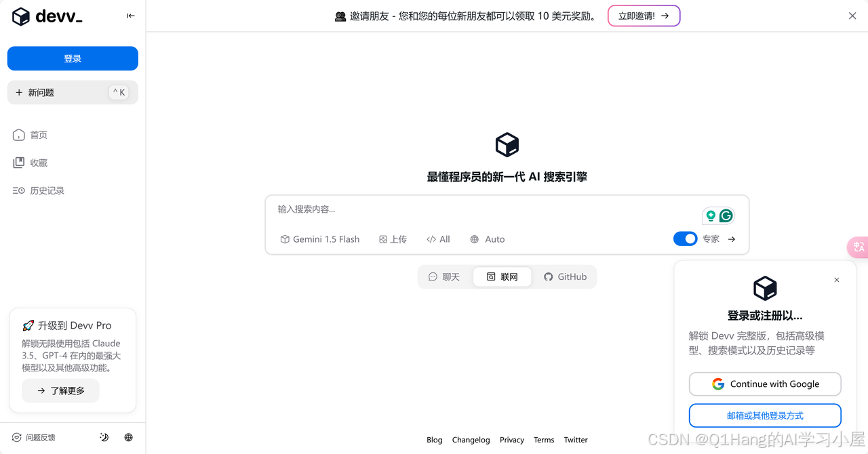Click 立即邀请! invite button
The height and width of the screenshot is (454, 868).
644,16
